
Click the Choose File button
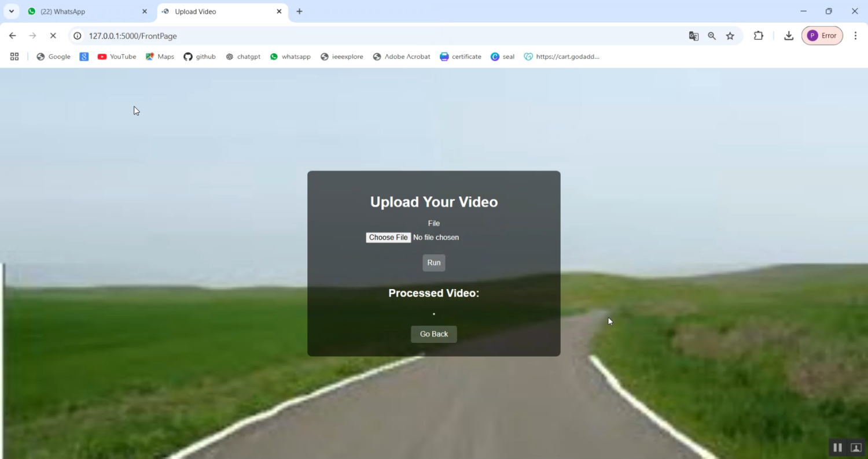coord(388,238)
